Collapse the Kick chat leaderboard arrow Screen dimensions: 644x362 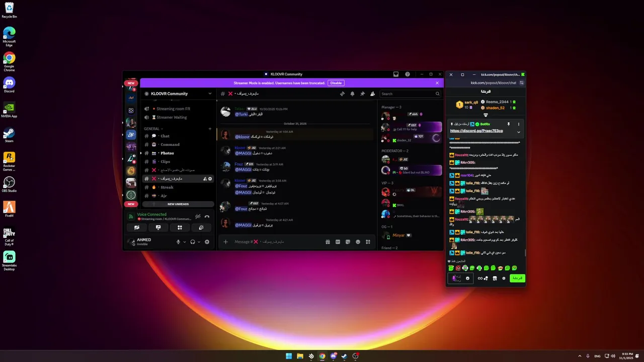tap(486, 115)
